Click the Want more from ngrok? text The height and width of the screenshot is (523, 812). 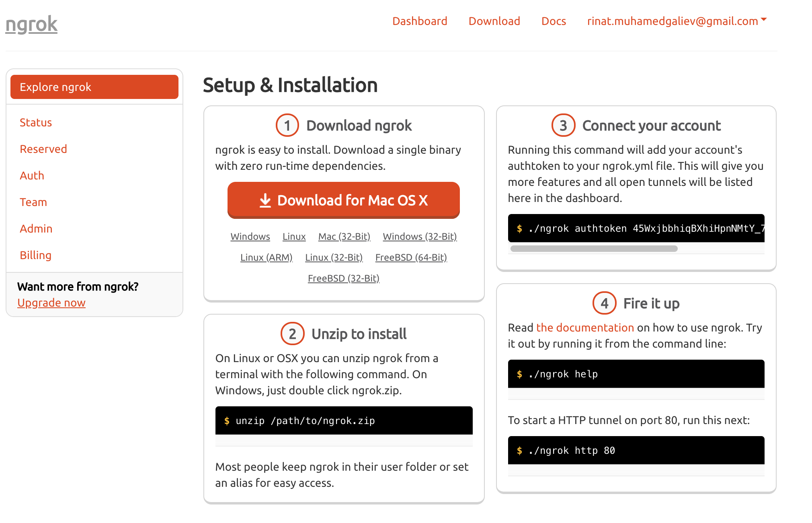[x=78, y=286]
